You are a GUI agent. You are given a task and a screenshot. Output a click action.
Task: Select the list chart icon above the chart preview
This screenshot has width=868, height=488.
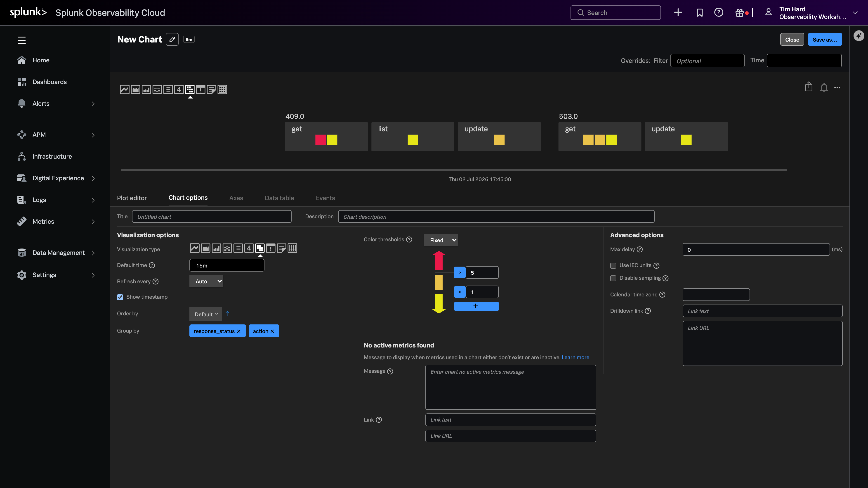click(x=168, y=89)
